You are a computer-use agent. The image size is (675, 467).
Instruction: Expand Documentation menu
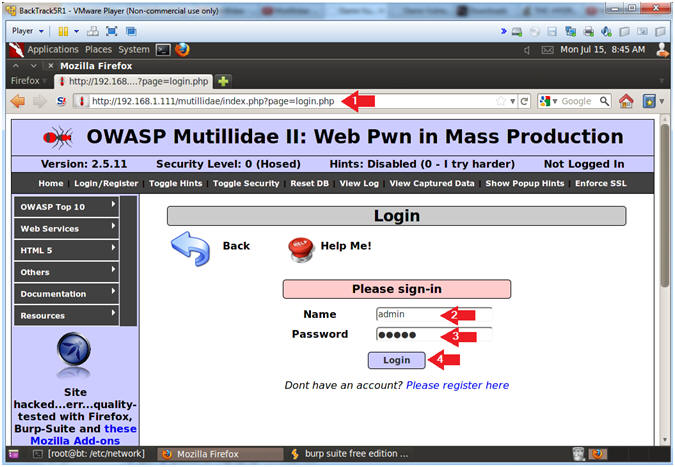tap(66, 294)
